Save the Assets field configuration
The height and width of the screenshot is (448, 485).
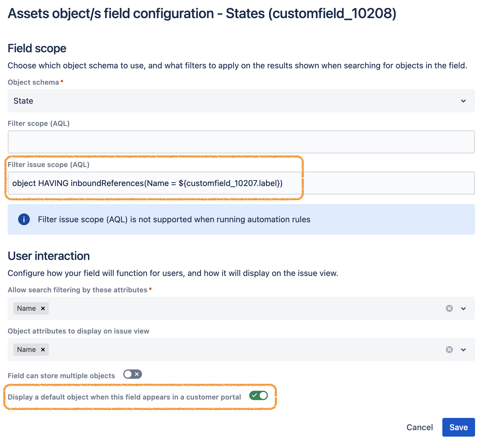point(458,427)
